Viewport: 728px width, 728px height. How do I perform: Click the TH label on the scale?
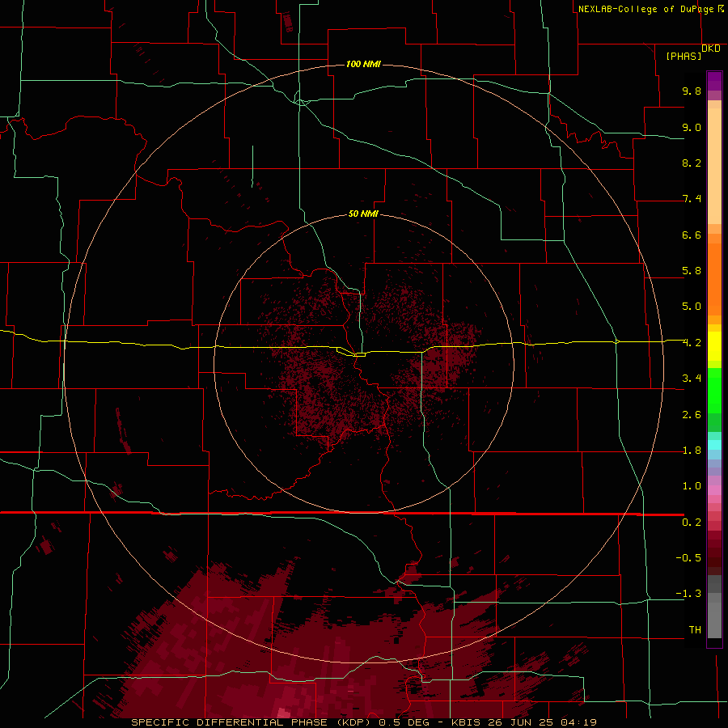[695, 630]
